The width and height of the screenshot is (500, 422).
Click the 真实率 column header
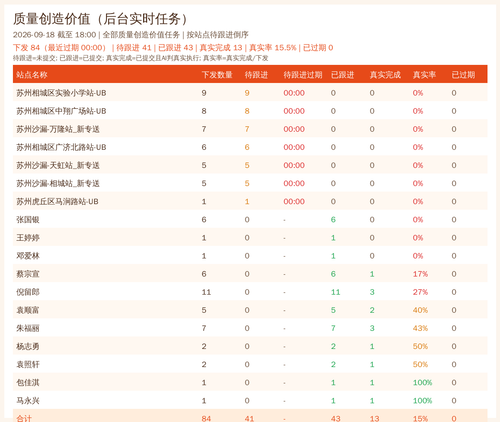(424, 75)
